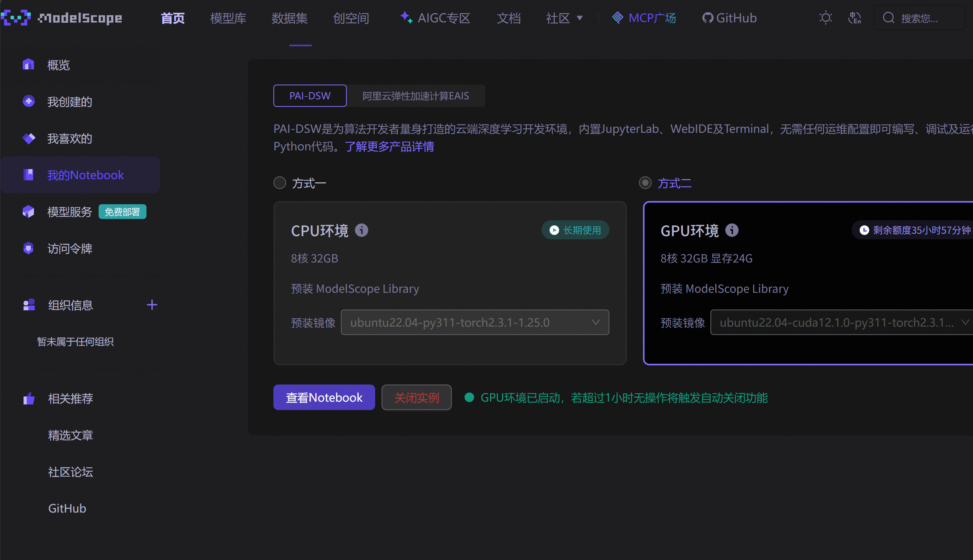The width and height of the screenshot is (973, 560).
Task: Open 数据集 in top navigation
Action: click(x=290, y=18)
